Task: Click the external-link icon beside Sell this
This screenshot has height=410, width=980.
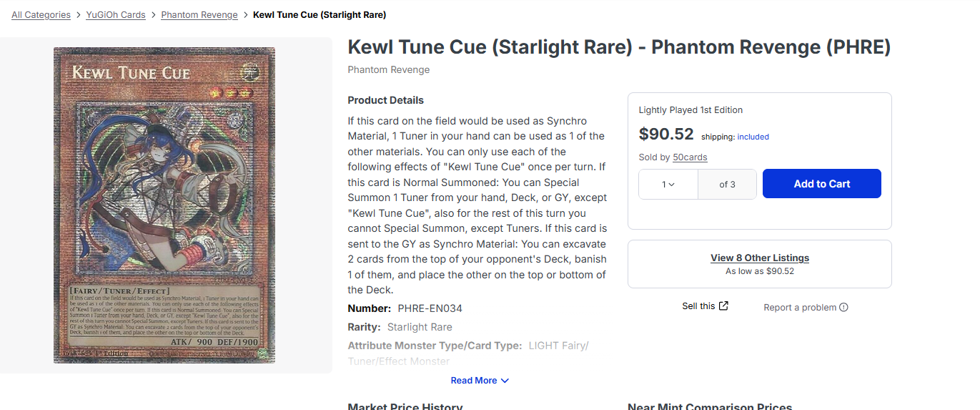Action: (x=723, y=306)
